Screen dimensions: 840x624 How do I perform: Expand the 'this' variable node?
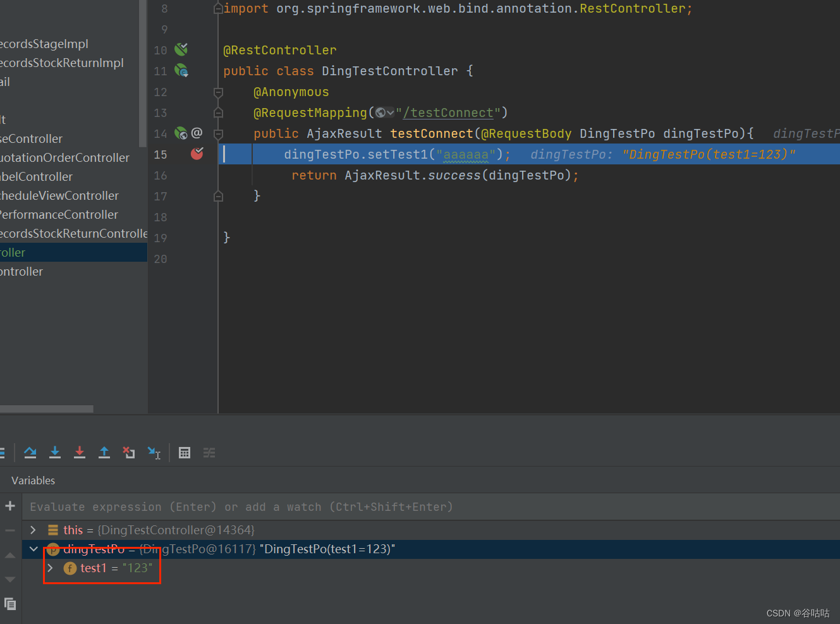[33, 530]
